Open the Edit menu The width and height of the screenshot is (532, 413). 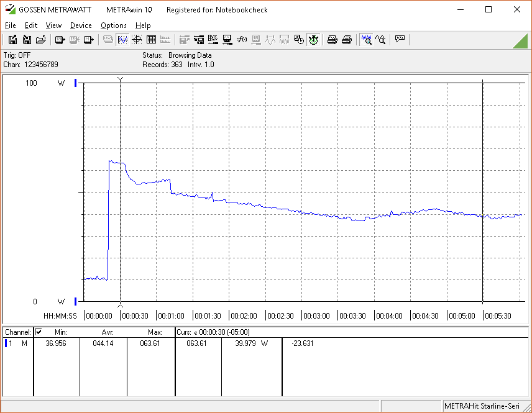click(x=31, y=25)
